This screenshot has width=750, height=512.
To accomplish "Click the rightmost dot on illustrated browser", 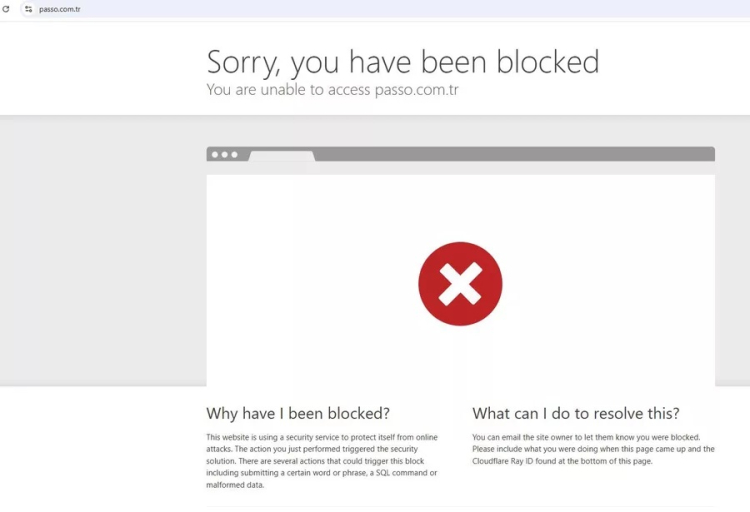I will click(234, 155).
